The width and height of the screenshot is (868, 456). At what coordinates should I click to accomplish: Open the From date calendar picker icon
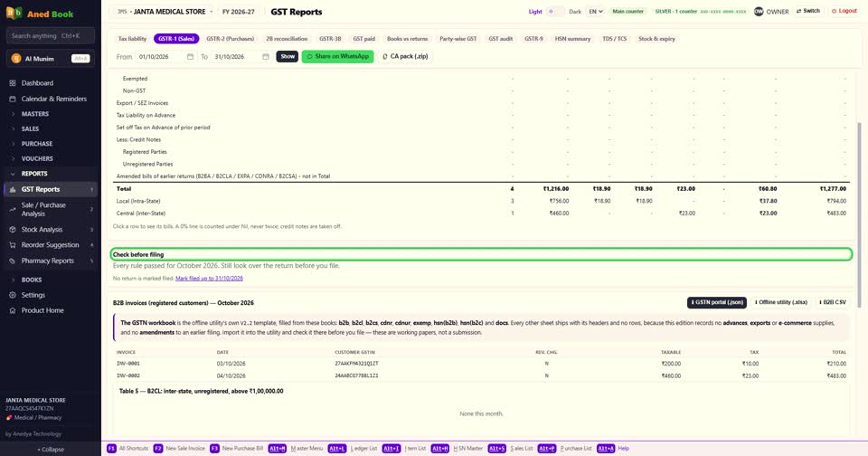pos(190,56)
